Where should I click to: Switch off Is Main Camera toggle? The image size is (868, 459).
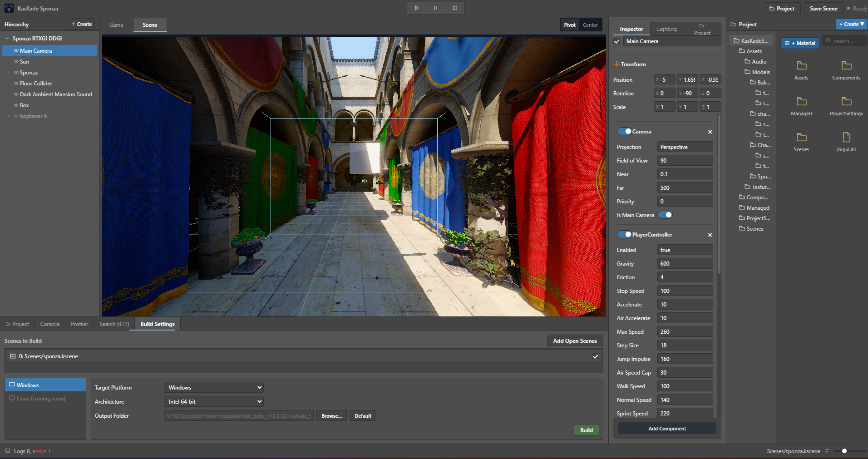665,215
